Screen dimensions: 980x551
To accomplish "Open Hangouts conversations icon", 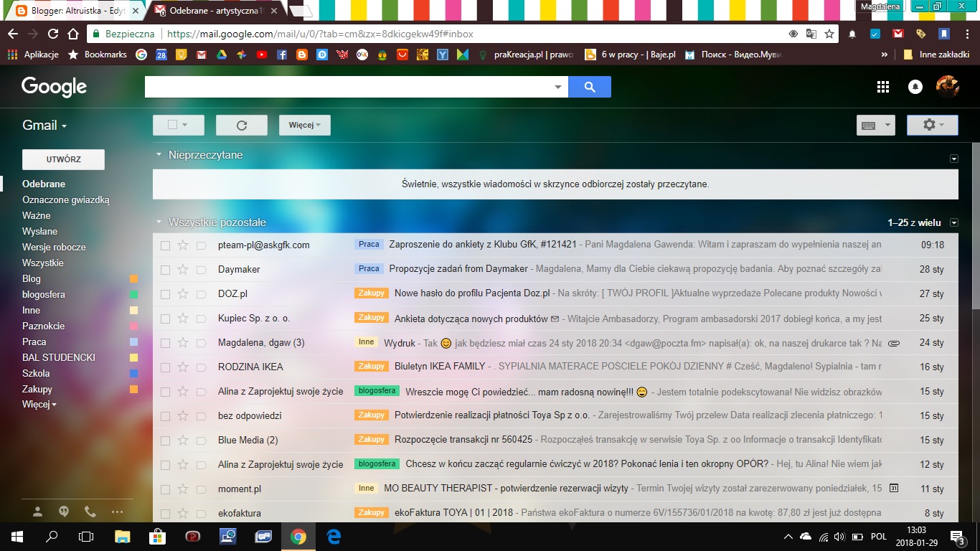I will pos(64,512).
